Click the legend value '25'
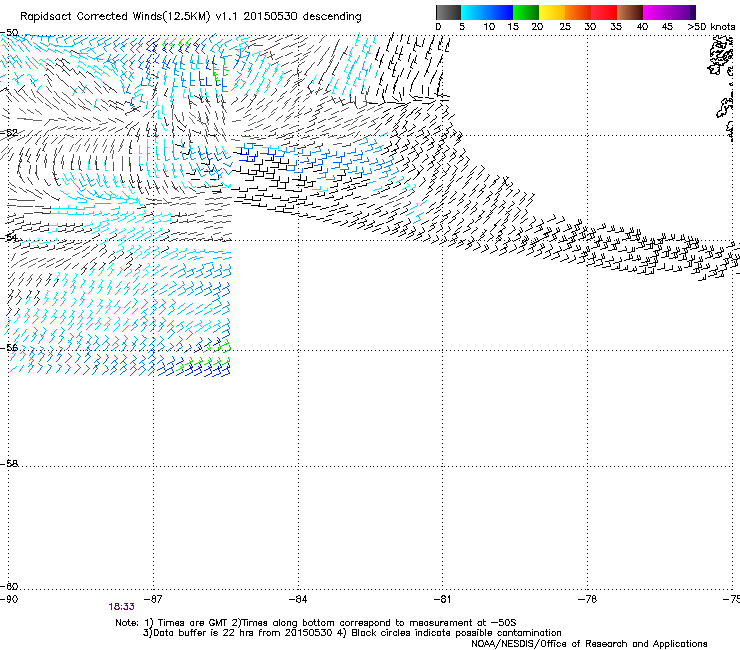Viewport: 740px width, 650px height. pos(565,27)
